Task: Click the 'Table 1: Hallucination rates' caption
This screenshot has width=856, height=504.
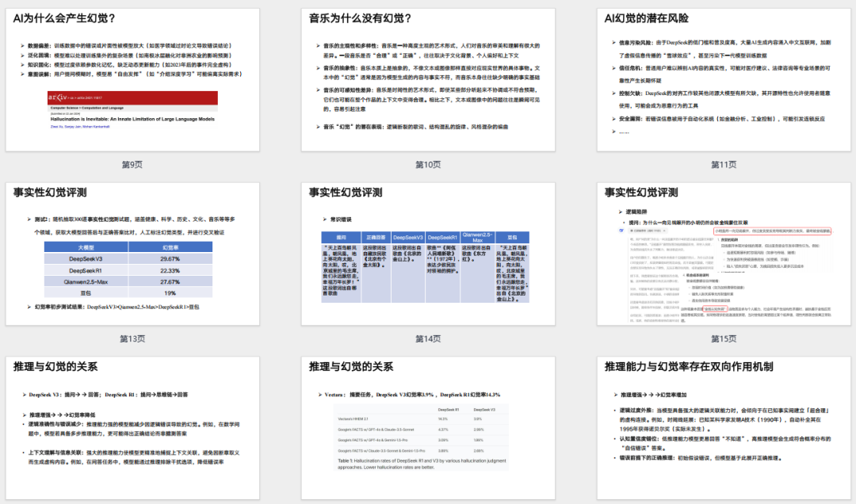Action: click(x=422, y=464)
